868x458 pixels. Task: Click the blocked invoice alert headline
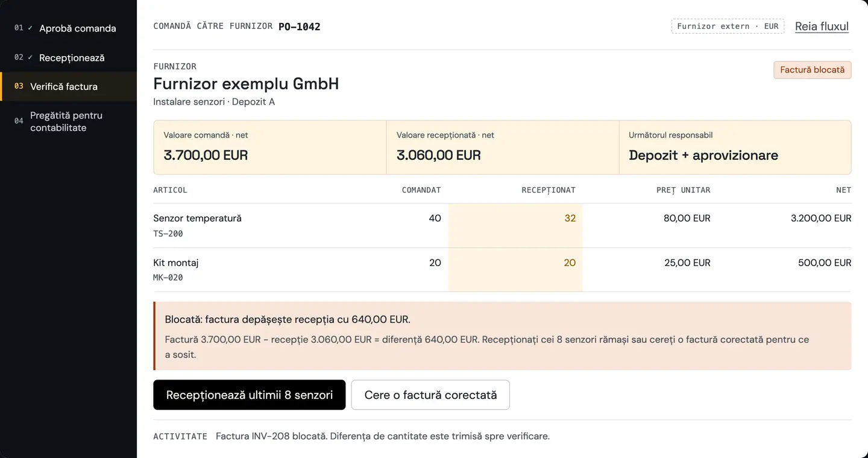click(288, 319)
